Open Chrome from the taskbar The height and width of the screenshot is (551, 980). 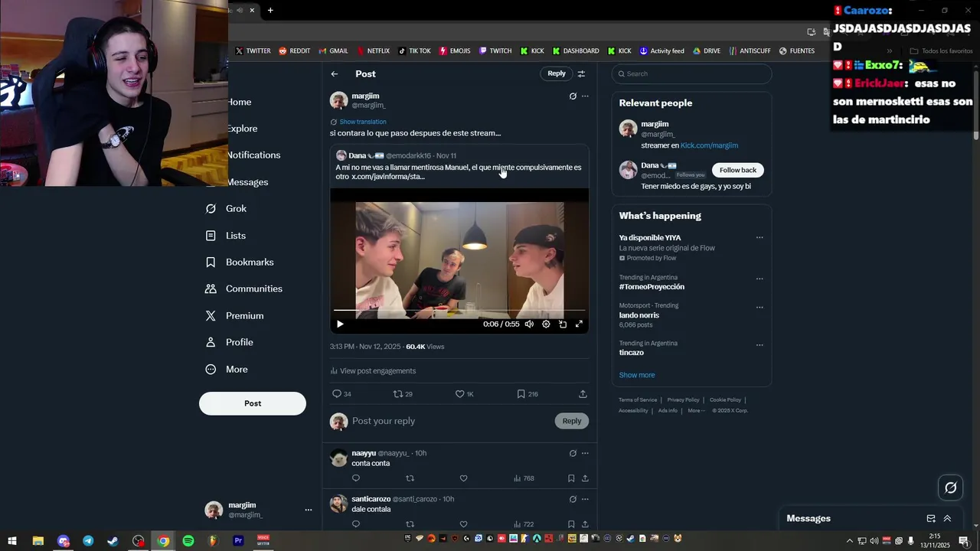tap(163, 541)
